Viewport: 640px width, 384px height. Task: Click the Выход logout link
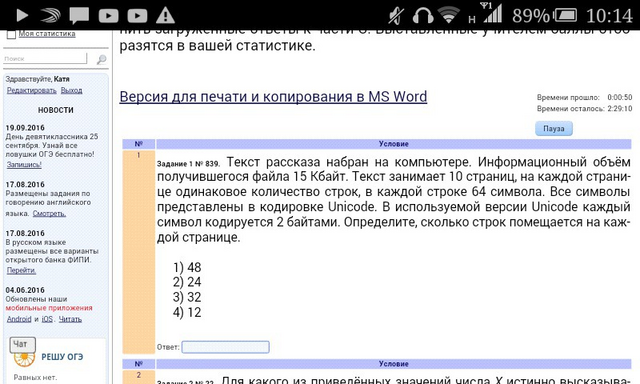(71, 90)
